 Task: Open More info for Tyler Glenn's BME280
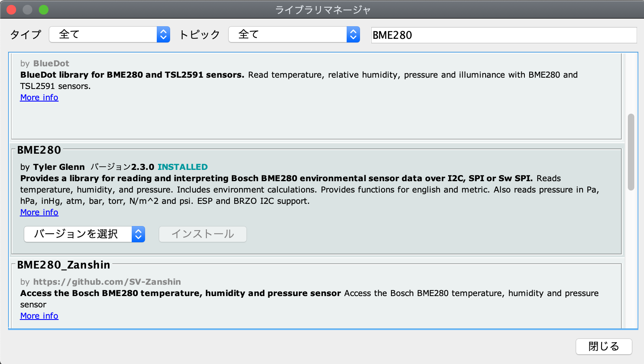pos(39,212)
